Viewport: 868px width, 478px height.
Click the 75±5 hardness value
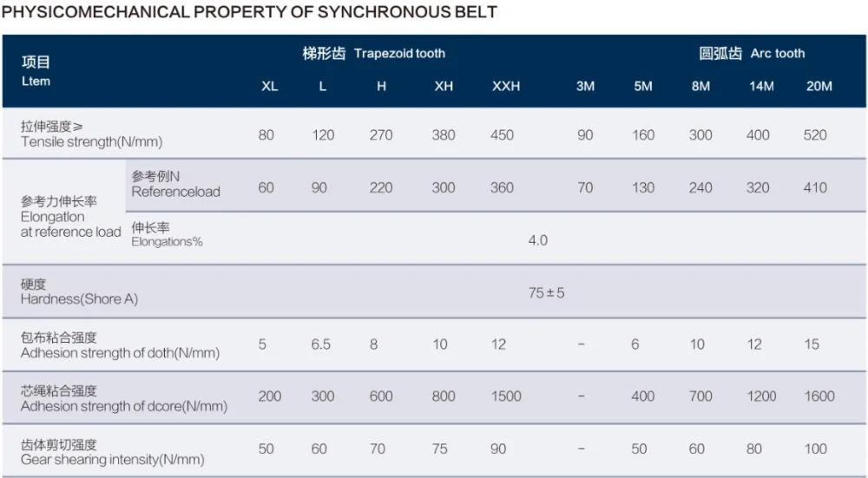[546, 293]
